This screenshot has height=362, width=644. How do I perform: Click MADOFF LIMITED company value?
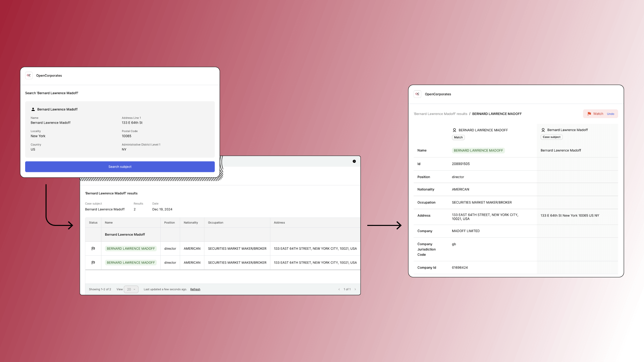point(466,231)
